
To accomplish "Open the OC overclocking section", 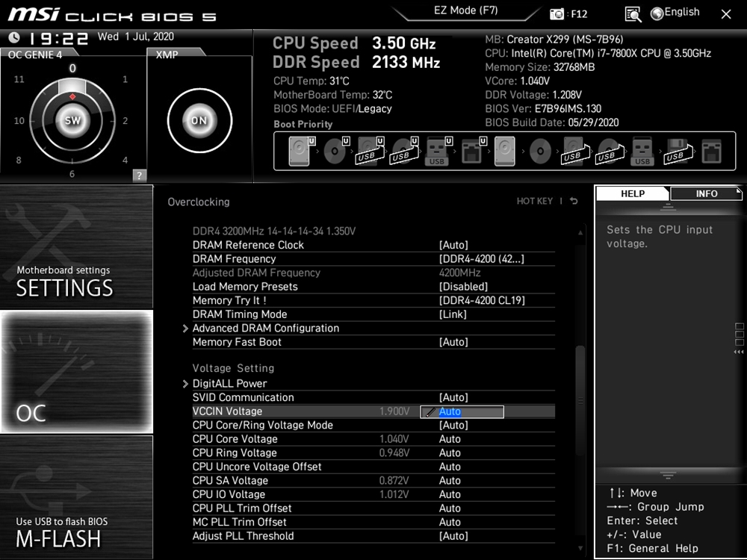I will [76, 371].
